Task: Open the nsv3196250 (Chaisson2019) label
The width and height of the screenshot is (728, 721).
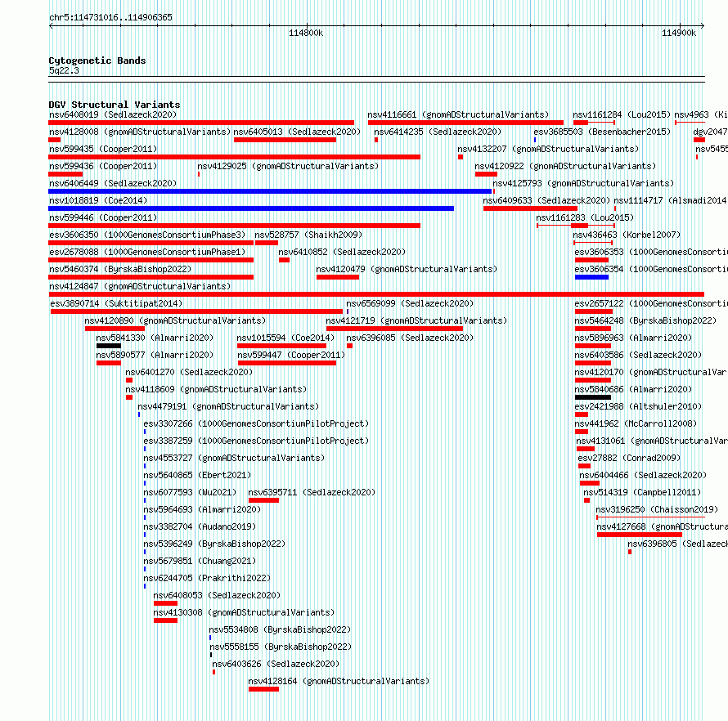Action: 657,509
